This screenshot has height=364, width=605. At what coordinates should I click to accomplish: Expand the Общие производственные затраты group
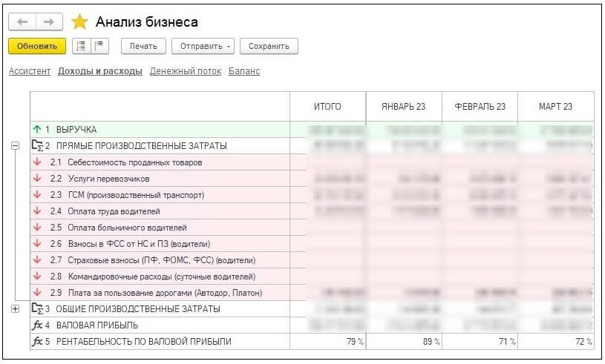tap(15, 309)
